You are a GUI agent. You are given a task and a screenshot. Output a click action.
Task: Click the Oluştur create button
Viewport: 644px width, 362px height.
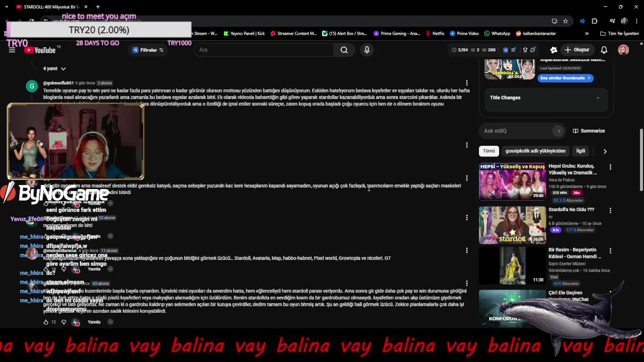577,50
